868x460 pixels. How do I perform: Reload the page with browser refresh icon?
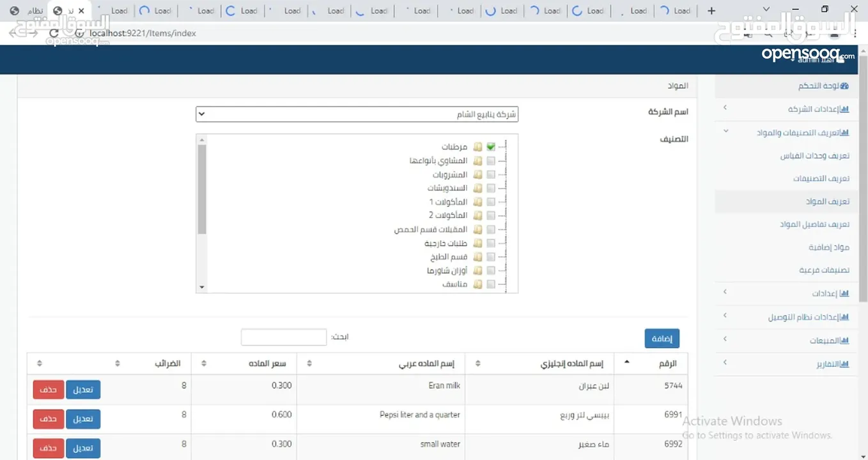pos(54,33)
